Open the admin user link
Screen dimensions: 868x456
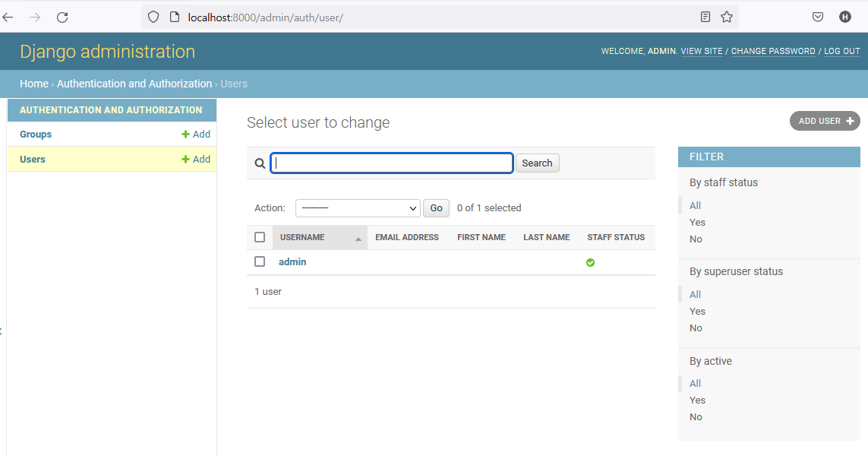click(x=292, y=261)
